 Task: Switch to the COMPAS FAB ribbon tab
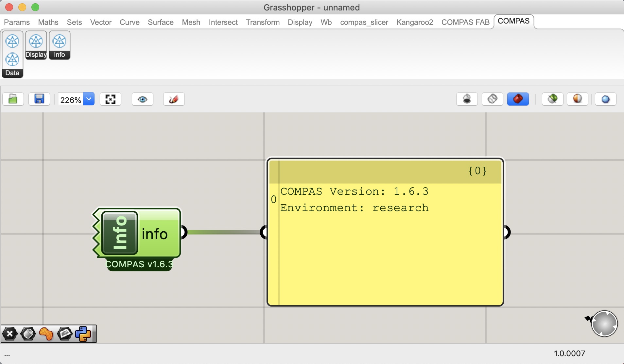tap(465, 22)
